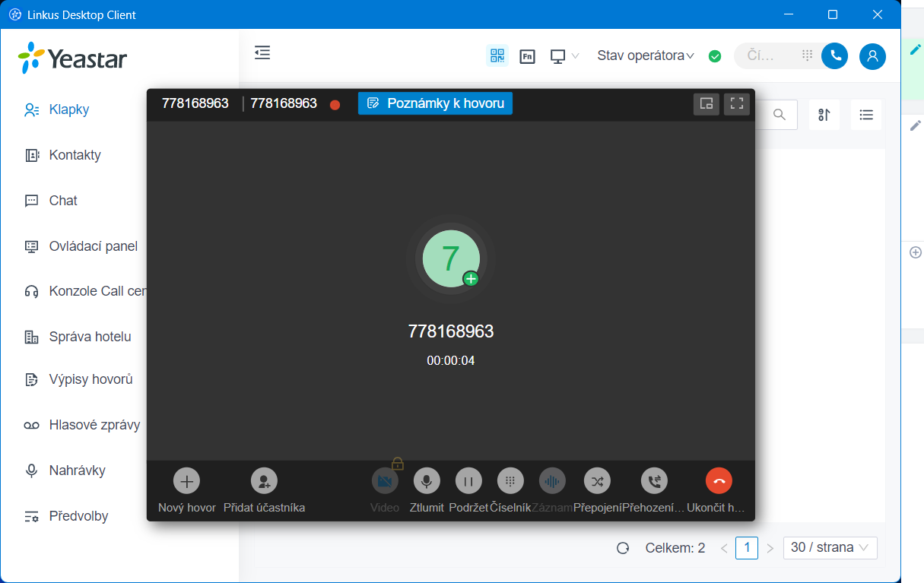This screenshot has width=924, height=583.
Task: Start a new call with Nový hovor
Action: point(186,481)
